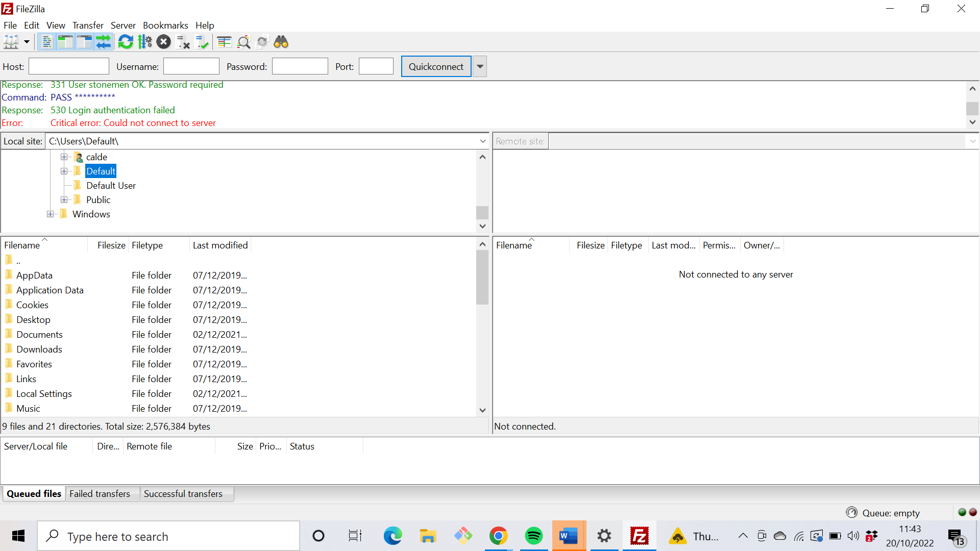Open Quickconnect history dropdown
980x551 pixels.
[x=480, y=66]
